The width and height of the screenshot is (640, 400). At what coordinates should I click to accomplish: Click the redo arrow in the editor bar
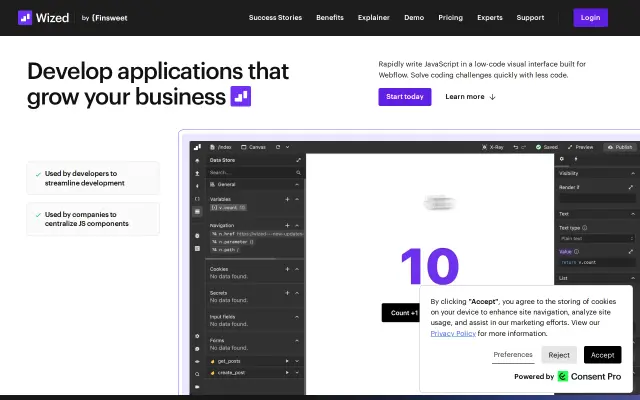pos(523,147)
